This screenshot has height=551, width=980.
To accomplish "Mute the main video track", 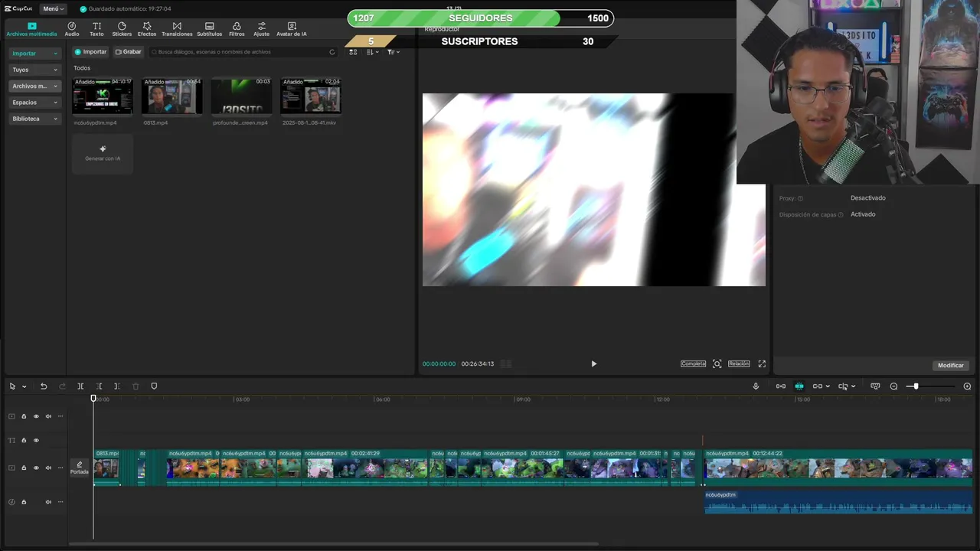I will pyautogui.click(x=48, y=468).
